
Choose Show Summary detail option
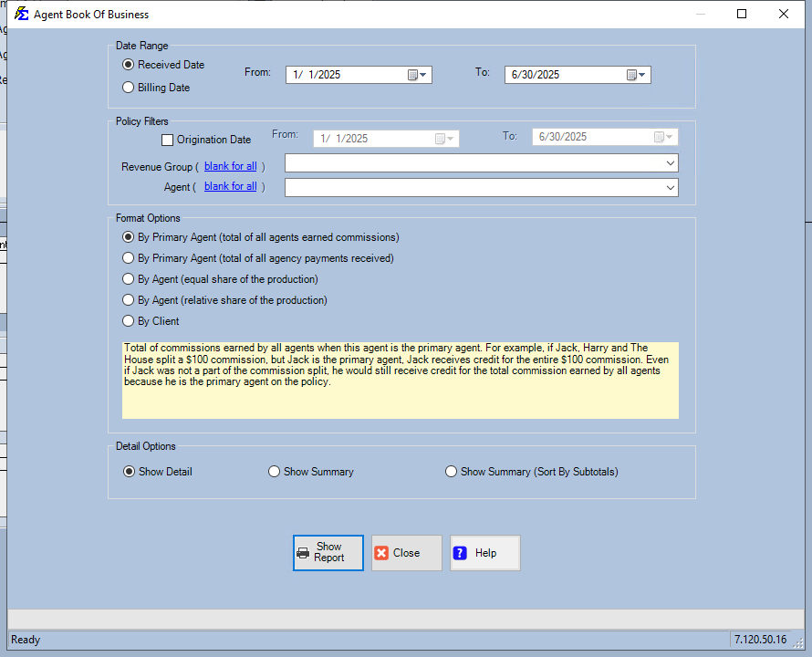pyautogui.click(x=274, y=472)
